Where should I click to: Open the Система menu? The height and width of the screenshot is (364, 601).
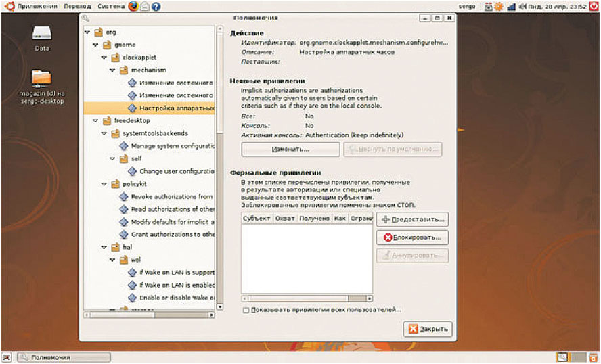pyautogui.click(x=110, y=6)
